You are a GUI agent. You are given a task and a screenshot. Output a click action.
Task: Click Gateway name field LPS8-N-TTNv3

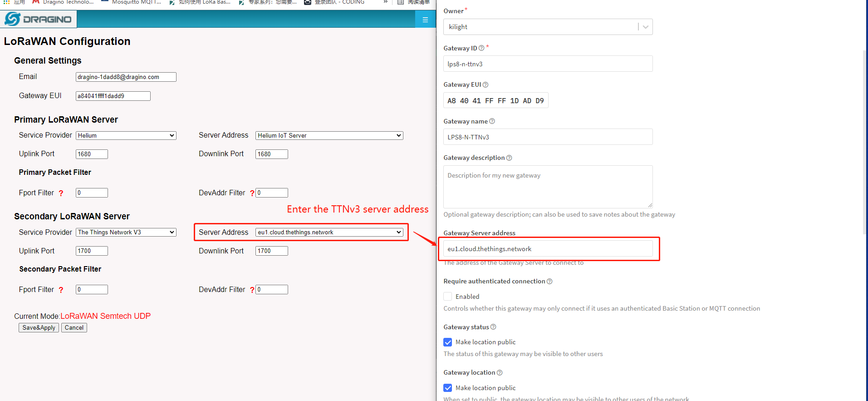click(x=548, y=137)
